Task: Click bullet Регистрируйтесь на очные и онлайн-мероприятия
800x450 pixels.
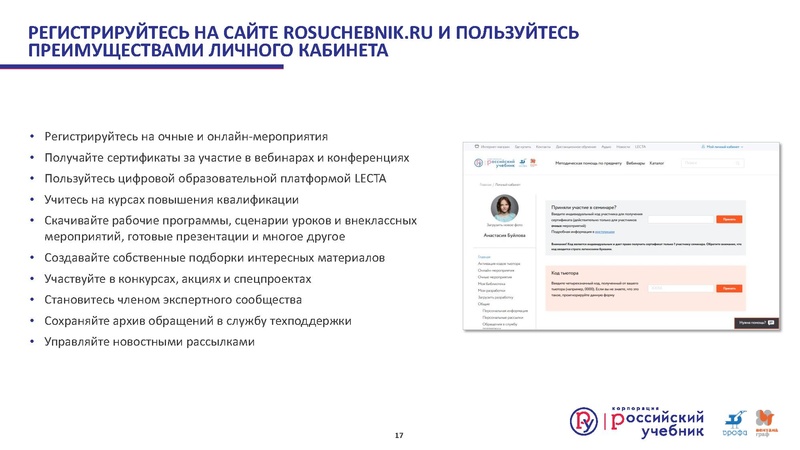Action: click(186, 137)
